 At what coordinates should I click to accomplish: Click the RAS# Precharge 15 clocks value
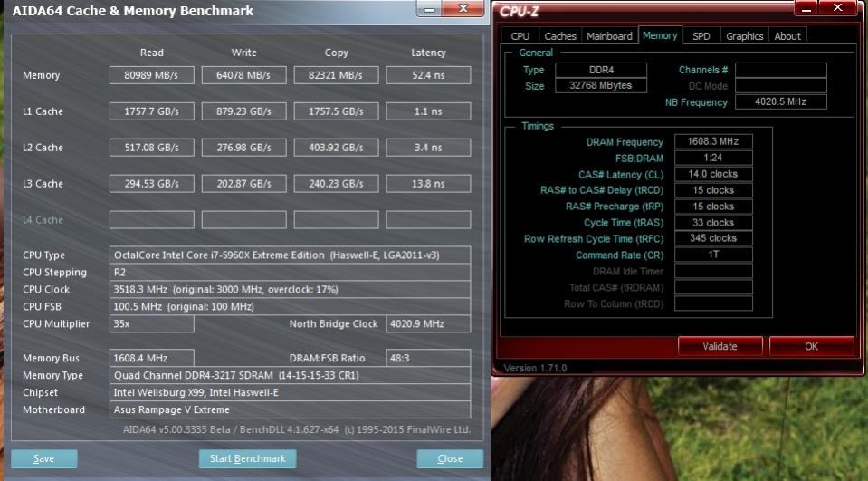pyautogui.click(x=713, y=207)
